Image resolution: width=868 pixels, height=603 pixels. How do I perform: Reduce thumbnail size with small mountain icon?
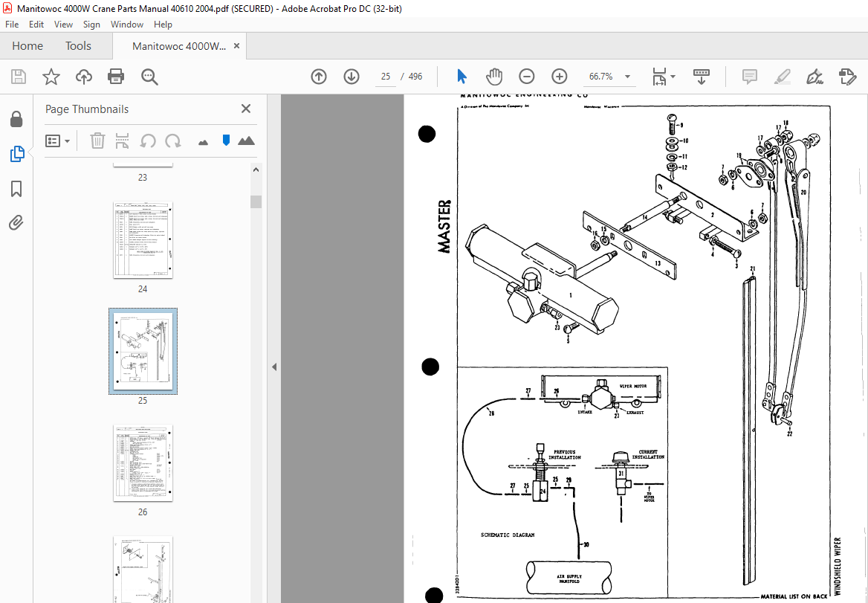tap(203, 142)
